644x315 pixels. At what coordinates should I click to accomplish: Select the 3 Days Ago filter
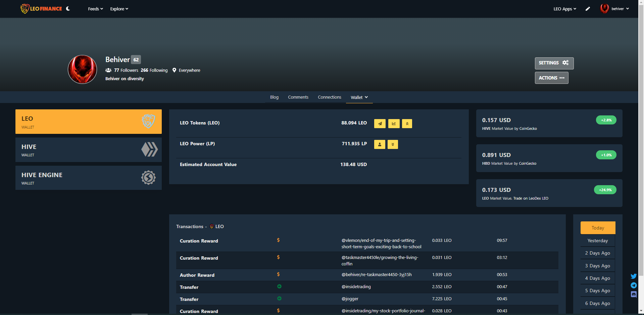(x=598, y=266)
